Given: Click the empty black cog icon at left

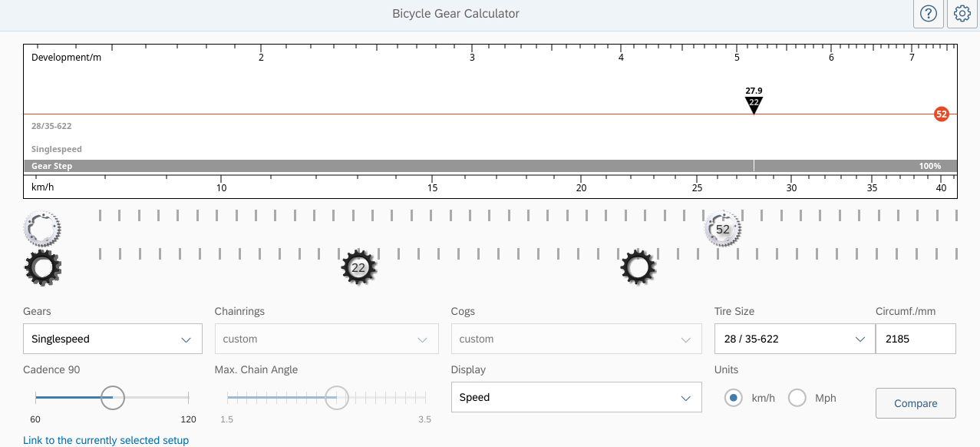Looking at the screenshot, I should pos(42,267).
